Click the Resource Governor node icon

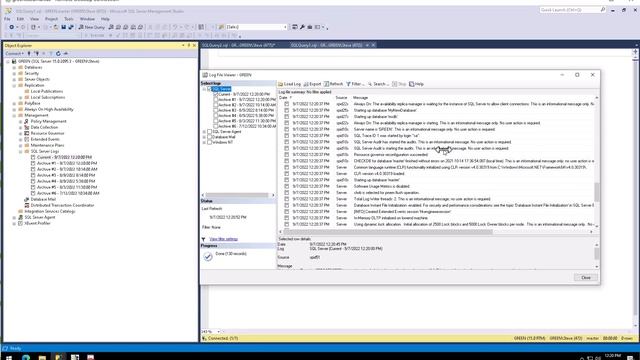pos(27,133)
